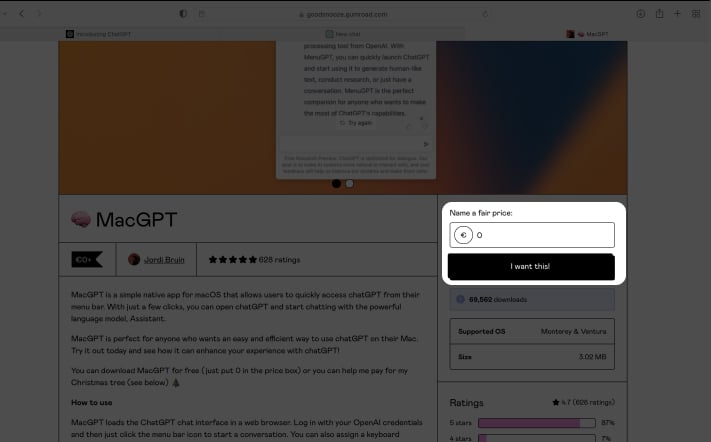Reload the page with the refresh icon
Viewport: 711px width, 442px height.
[x=485, y=14]
